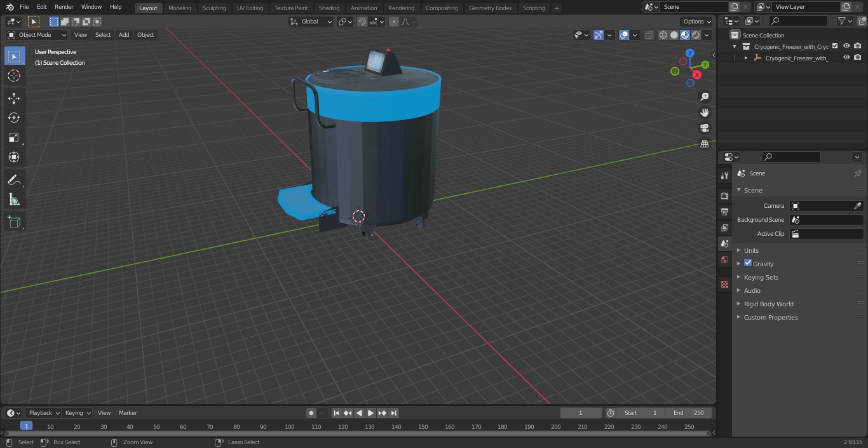
Task: Switch orthographic/perspective grid icon
Action: coord(704,144)
